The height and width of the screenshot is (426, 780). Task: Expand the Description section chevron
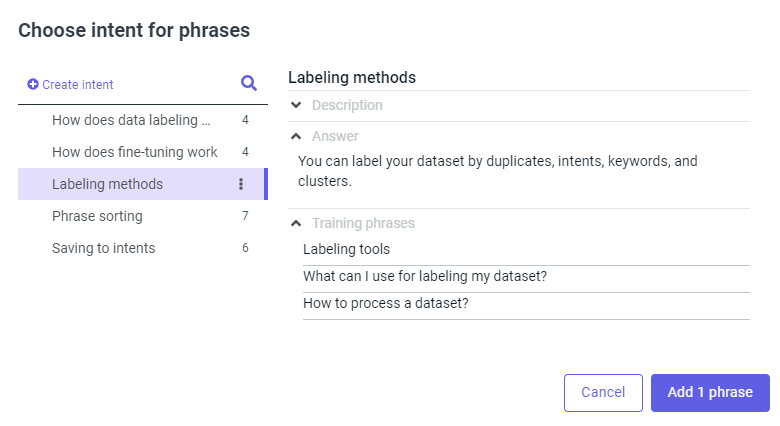point(296,105)
